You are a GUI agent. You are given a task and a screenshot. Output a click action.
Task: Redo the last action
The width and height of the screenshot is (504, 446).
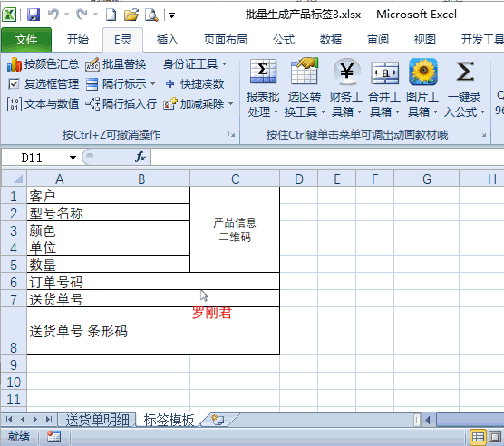tap(82, 15)
